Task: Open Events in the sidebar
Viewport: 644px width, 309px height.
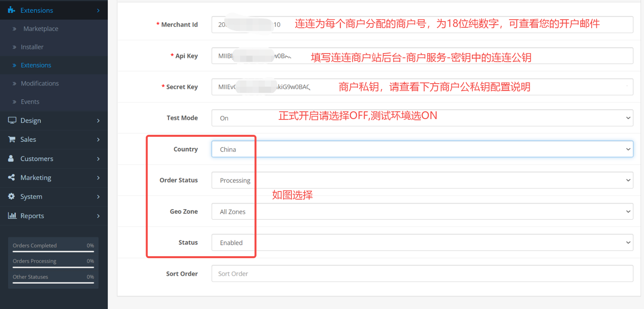Action: [30, 102]
